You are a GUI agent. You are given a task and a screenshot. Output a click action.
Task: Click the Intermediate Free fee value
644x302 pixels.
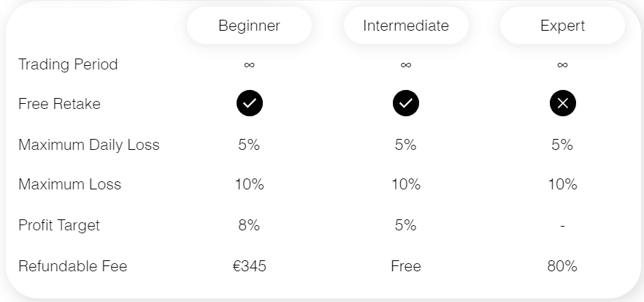click(x=405, y=266)
